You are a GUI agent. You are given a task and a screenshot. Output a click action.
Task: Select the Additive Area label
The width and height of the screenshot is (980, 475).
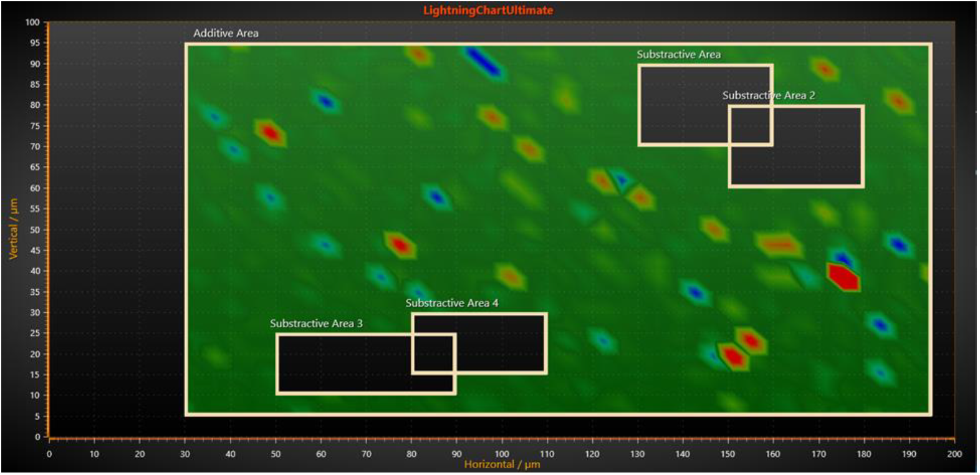click(x=226, y=33)
